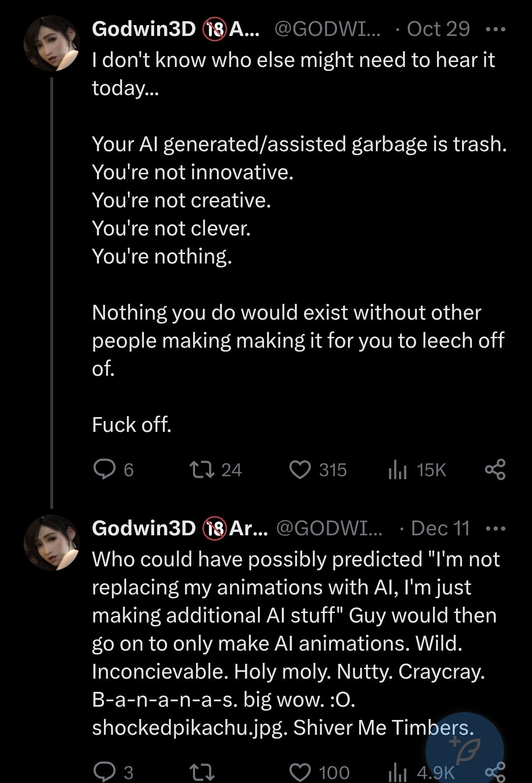This screenshot has height=783, width=532.
Task: Like the Oct 29 tweet with 315 likes
Action: click(x=300, y=469)
